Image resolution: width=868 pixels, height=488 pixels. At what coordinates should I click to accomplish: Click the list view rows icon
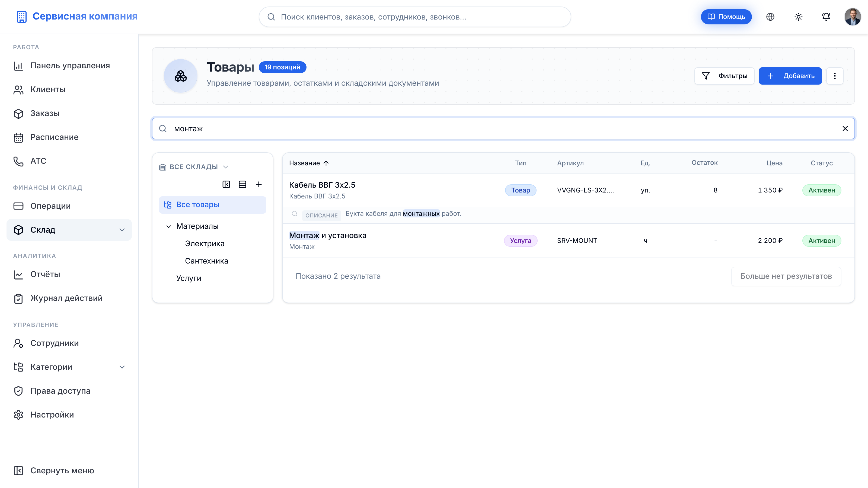[242, 185]
